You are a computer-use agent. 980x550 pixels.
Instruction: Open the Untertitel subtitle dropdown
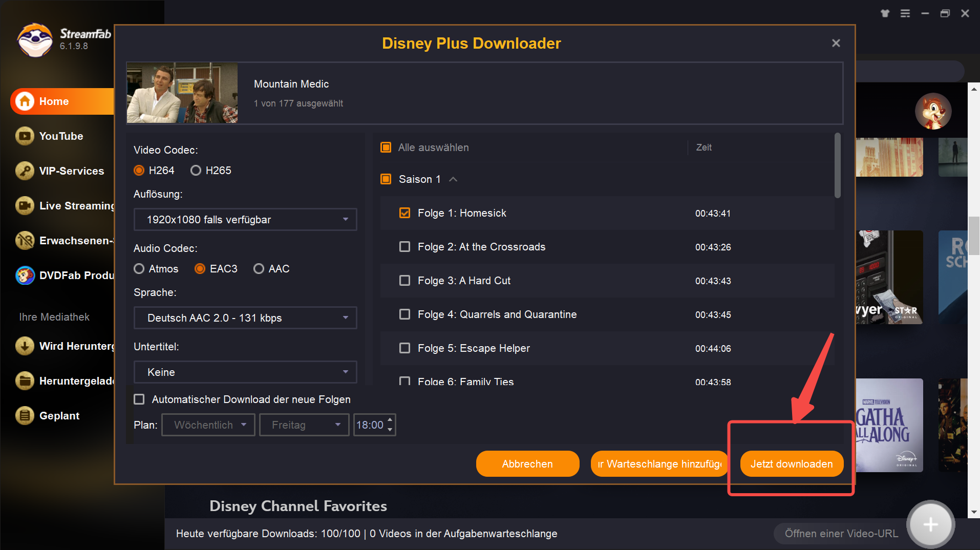point(245,372)
